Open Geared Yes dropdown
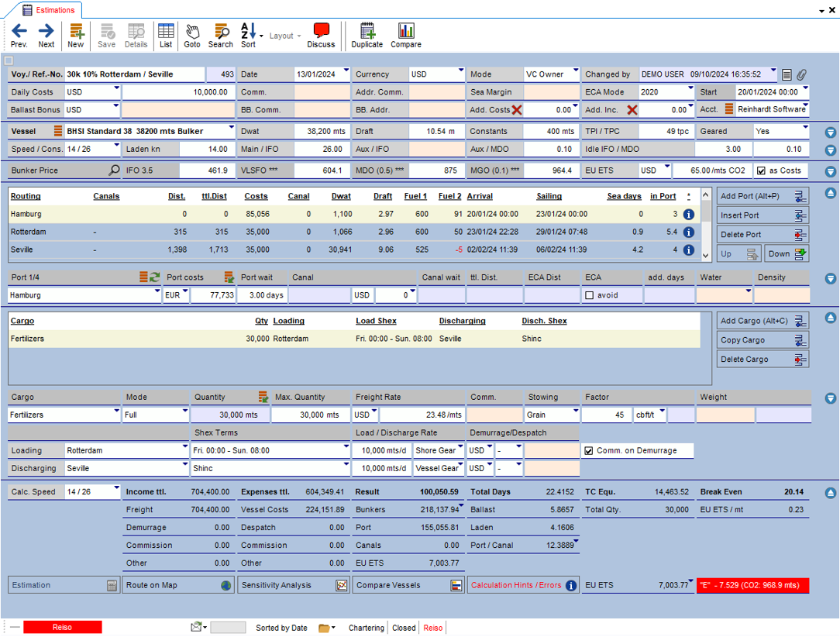Viewport: 840px width, 637px height. 805,128
